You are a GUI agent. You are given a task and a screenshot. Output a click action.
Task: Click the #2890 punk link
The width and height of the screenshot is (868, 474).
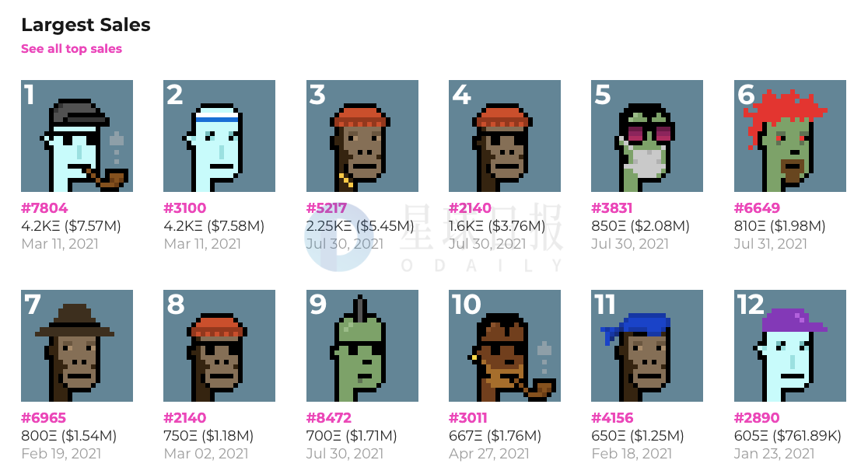[757, 417]
